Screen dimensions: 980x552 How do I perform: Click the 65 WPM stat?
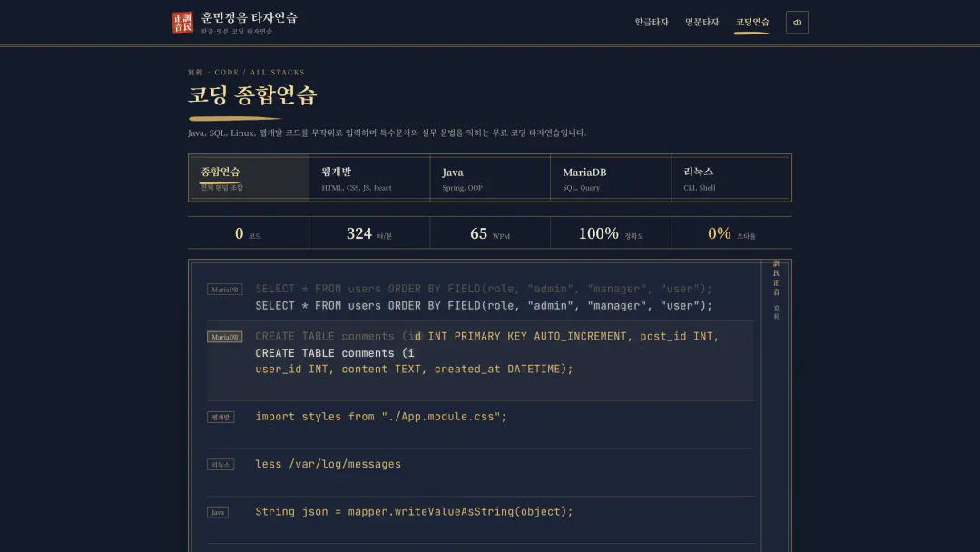point(489,233)
